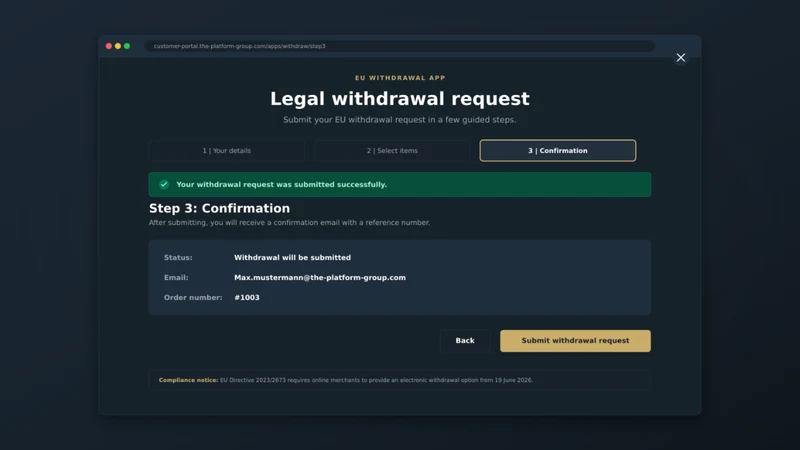The width and height of the screenshot is (800, 450).
Task: Click the 'Email:' field label
Action: (176, 278)
